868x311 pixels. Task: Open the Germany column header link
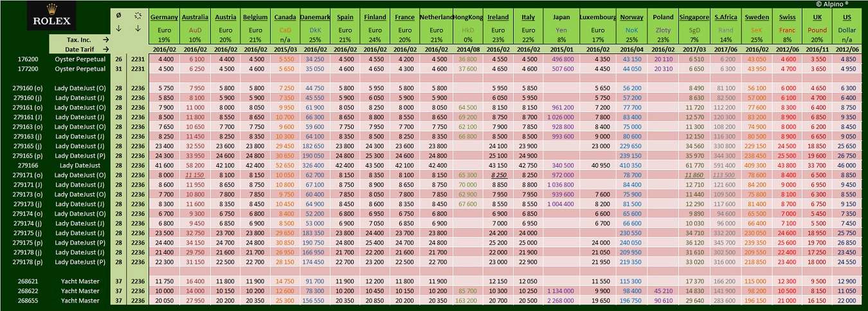tap(164, 17)
